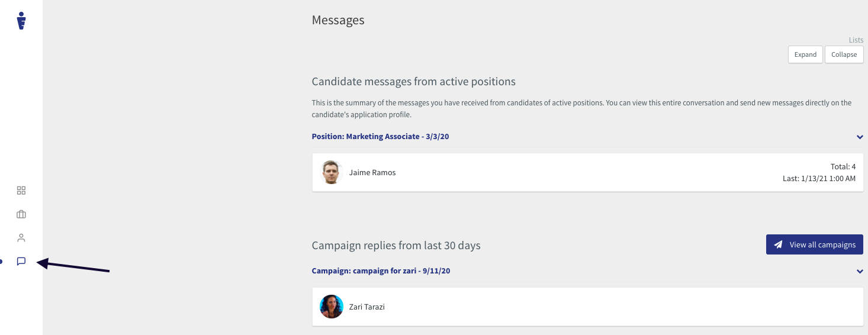Open Zari Tarazi campaign reply row

coord(587,307)
